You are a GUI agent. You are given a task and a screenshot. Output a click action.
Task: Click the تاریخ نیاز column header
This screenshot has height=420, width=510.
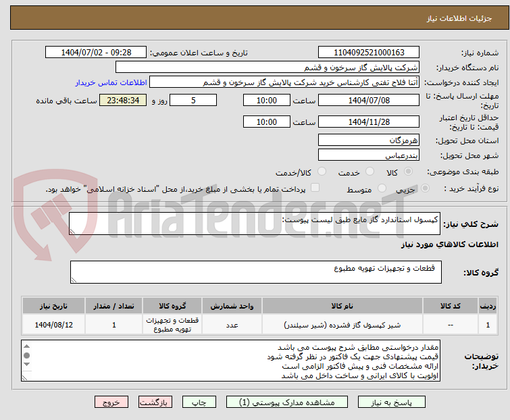(x=53, y=306)
